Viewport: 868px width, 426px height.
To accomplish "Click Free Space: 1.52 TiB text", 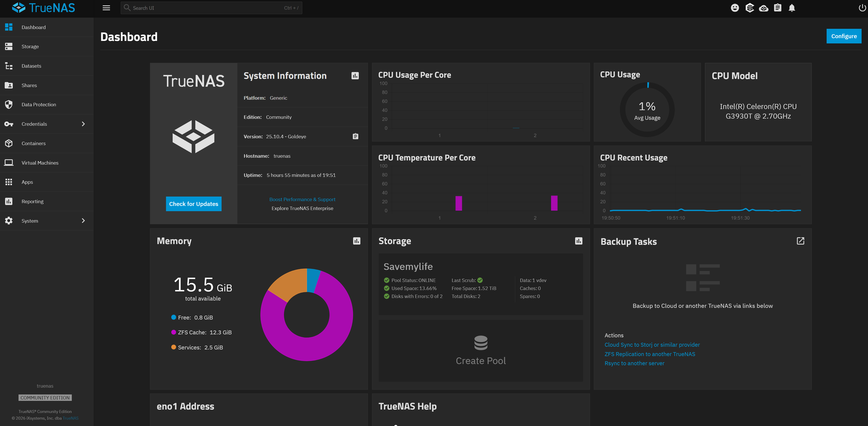I will (474, 288).
